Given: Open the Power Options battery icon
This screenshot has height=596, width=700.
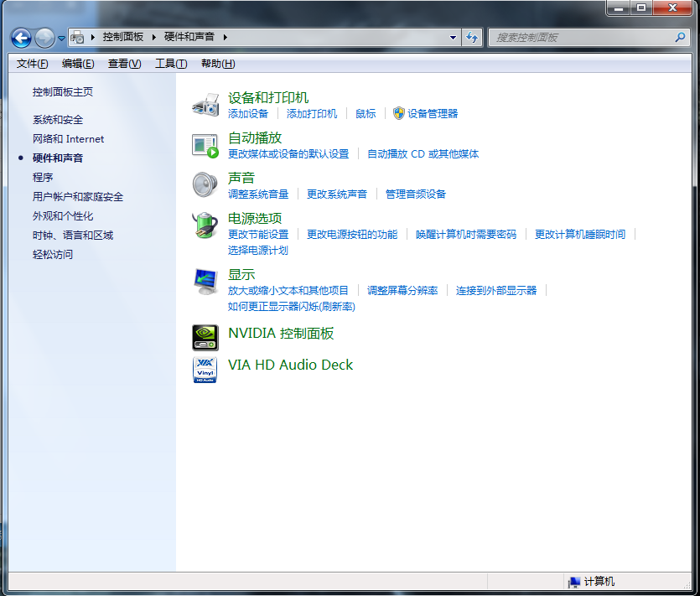Looking at the screenshot, I should tap(205, 225).
